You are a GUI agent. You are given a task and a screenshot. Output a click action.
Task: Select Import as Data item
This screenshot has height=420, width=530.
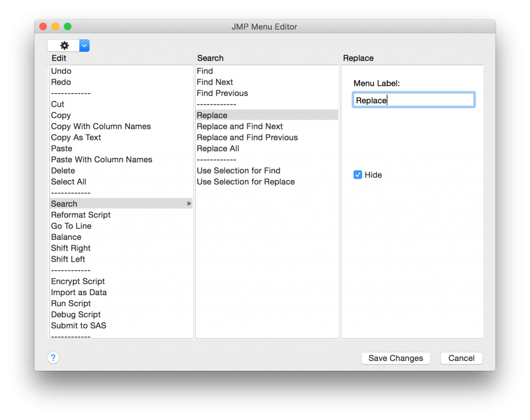click(x=79, y=293)
